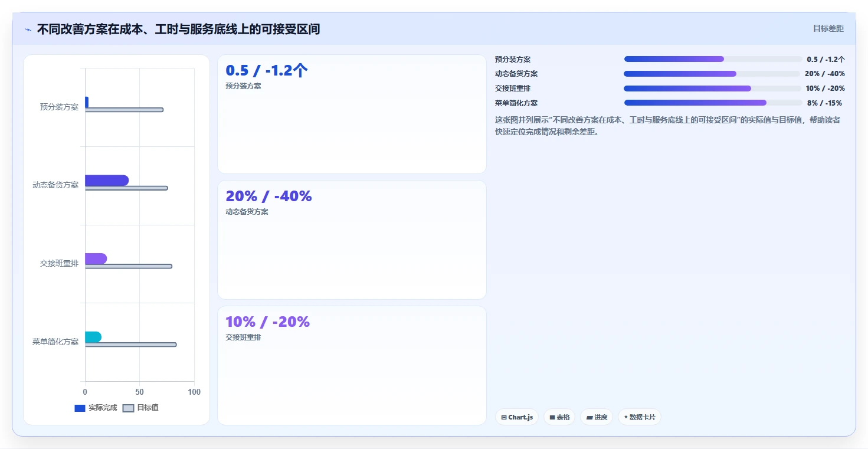Click the 预分装方案 y-axis label
Image resolution: width=868 pixels, height=449 pixels.
tap(59, 107)
